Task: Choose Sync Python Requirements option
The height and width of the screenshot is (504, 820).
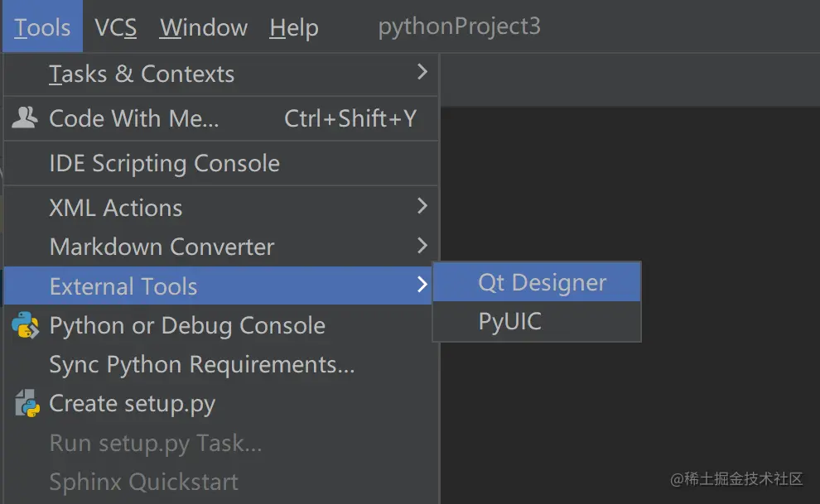Action: (201, 364)
